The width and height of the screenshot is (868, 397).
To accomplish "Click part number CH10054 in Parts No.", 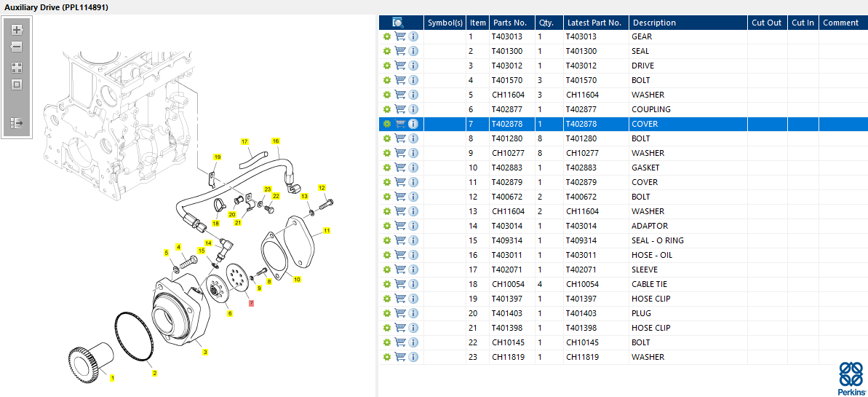I will click(x=507, y=284).
